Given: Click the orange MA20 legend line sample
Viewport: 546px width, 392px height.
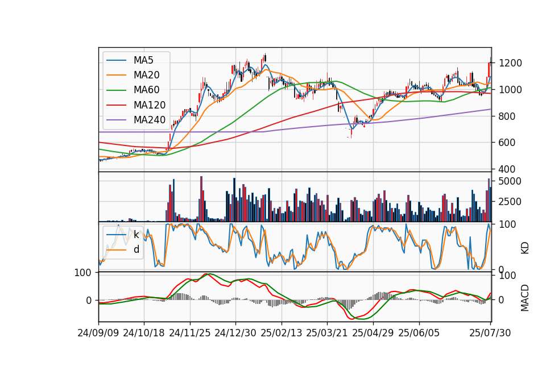Looking at the screenshot, I should (x=116, y=75).
